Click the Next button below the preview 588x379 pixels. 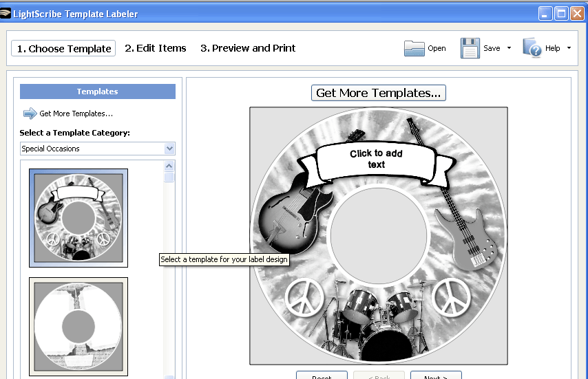[x=436, y=376]
